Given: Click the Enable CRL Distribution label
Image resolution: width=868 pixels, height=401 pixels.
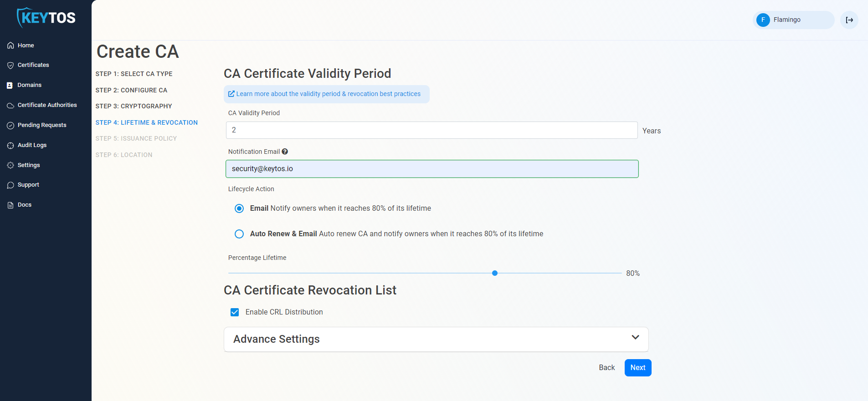Looking at the screenshot, I should [284, 312].
